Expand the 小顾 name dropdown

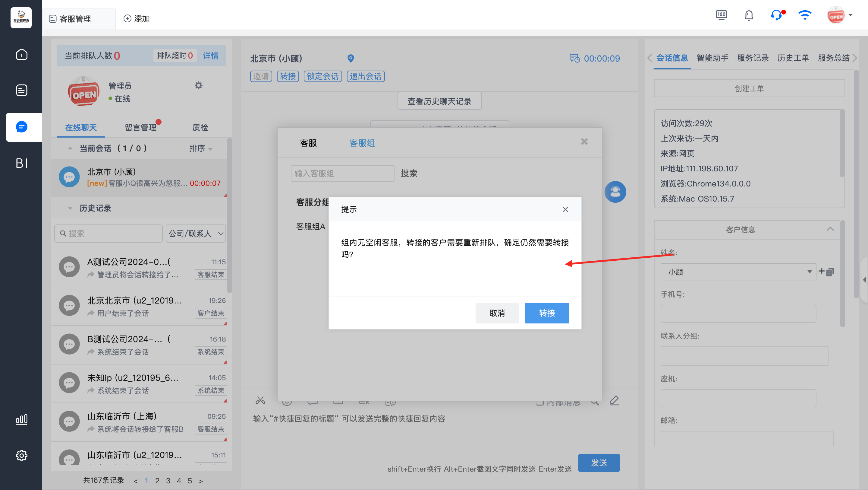(809, 272)
